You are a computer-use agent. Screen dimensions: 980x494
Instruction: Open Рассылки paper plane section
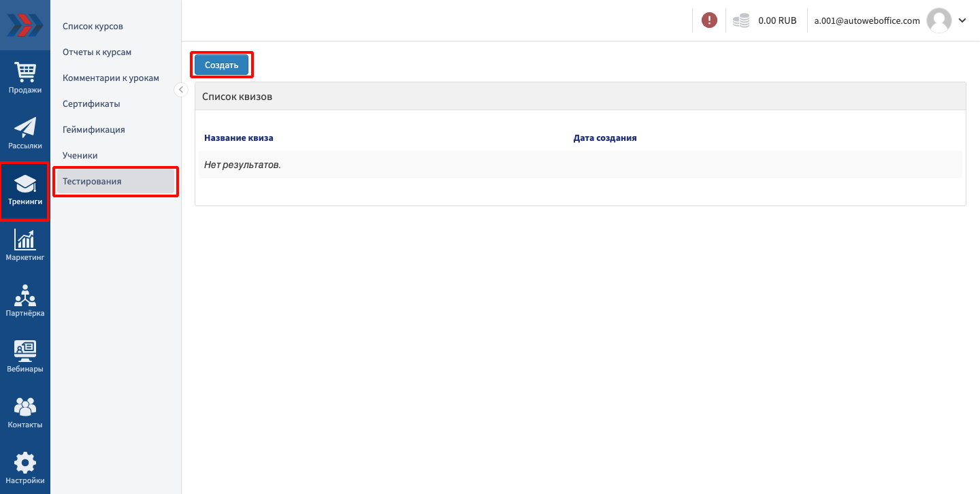click(25, 133)
